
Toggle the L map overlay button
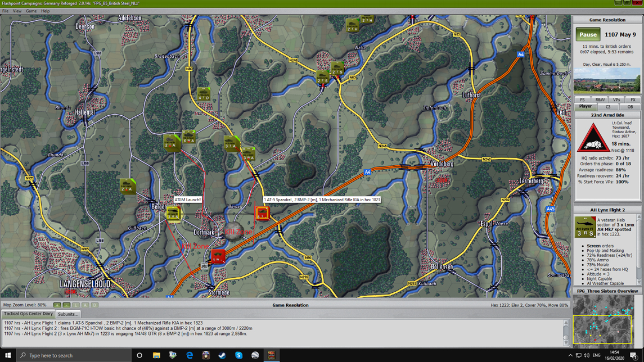[76, 305]
